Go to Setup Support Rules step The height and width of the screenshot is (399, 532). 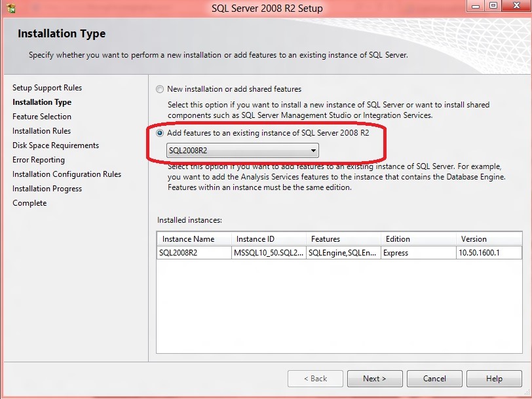pos(47,88)
